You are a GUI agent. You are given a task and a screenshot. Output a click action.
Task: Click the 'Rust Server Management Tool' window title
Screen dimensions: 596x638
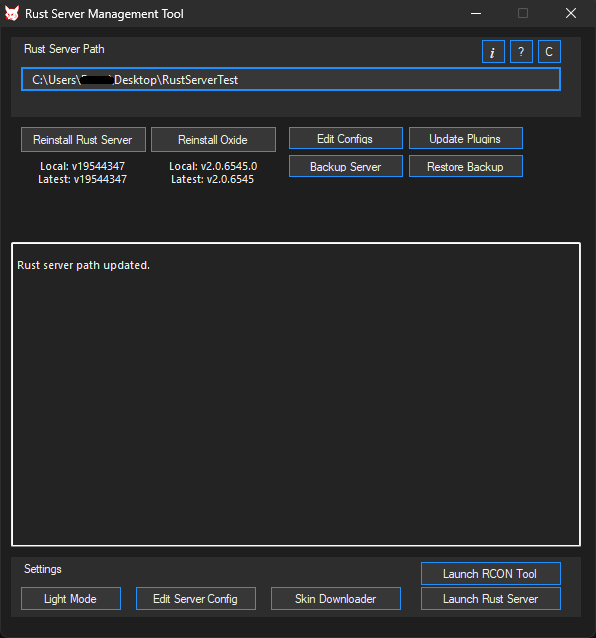104,14
